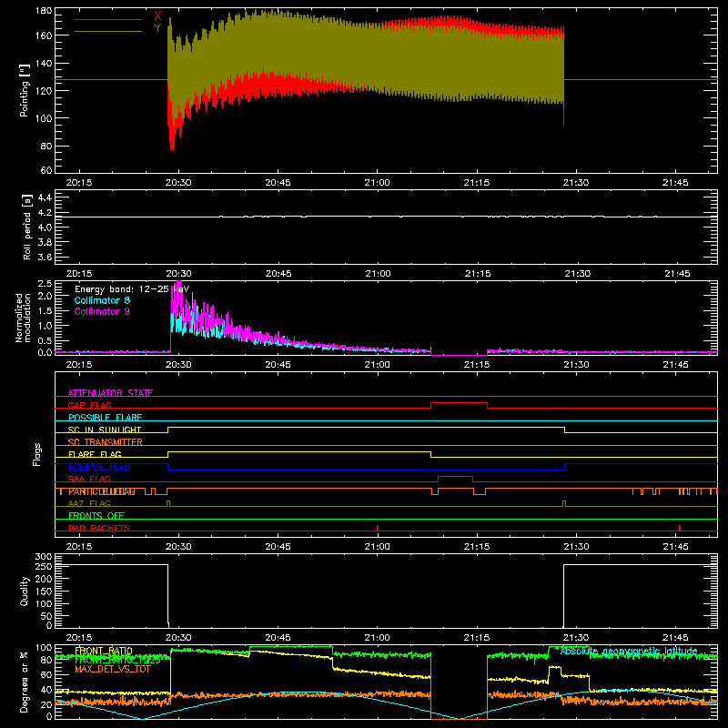Viewport: 728px width, 728px height.
Task: Click the olive Y legend line
Action: point(108,32)
